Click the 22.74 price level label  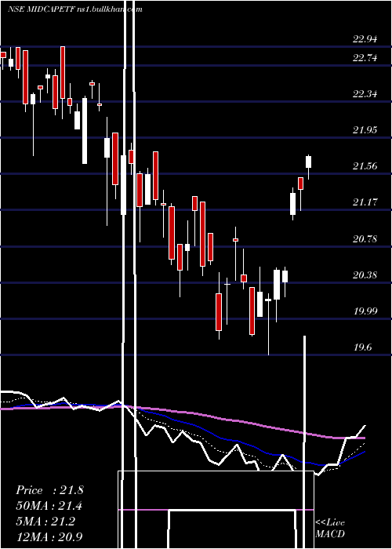click(x=365, y=58)
